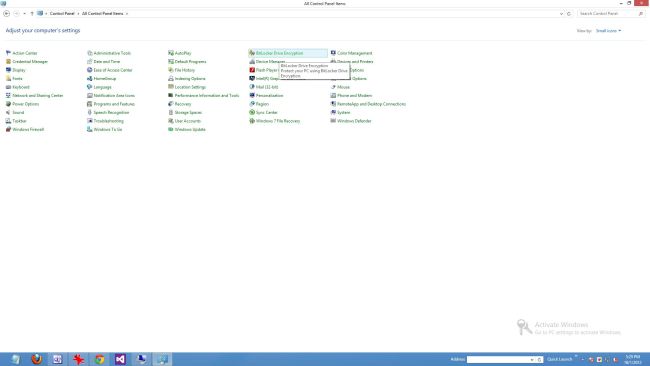Open Windows To Go link
This screenshot has height=366, width=650.
[108, 129]
